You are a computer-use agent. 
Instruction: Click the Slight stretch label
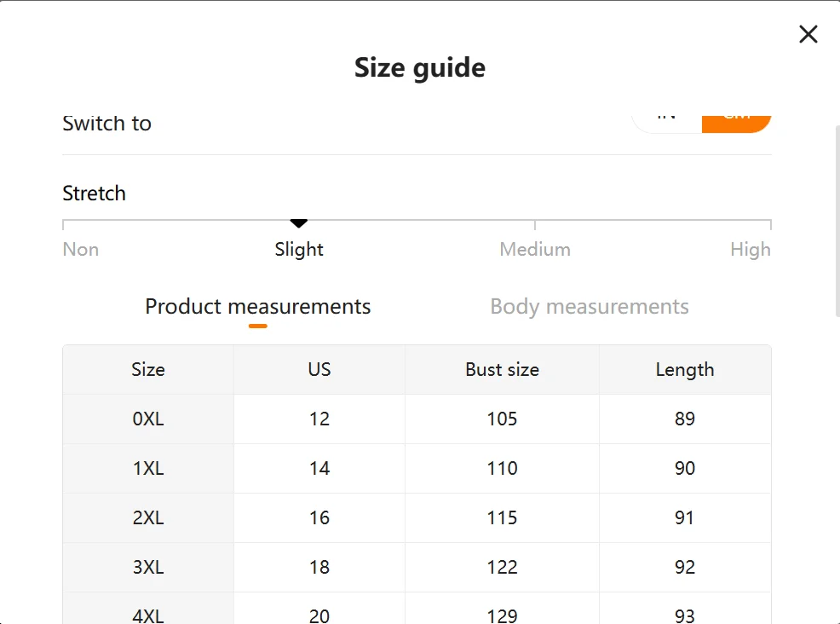pyautogui.click(x=299, y=250)
